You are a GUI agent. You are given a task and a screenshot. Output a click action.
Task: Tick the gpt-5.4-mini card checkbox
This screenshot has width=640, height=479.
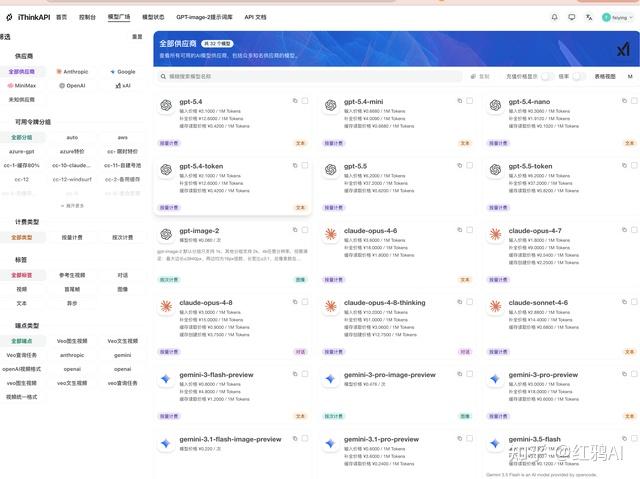pos(469,101)
